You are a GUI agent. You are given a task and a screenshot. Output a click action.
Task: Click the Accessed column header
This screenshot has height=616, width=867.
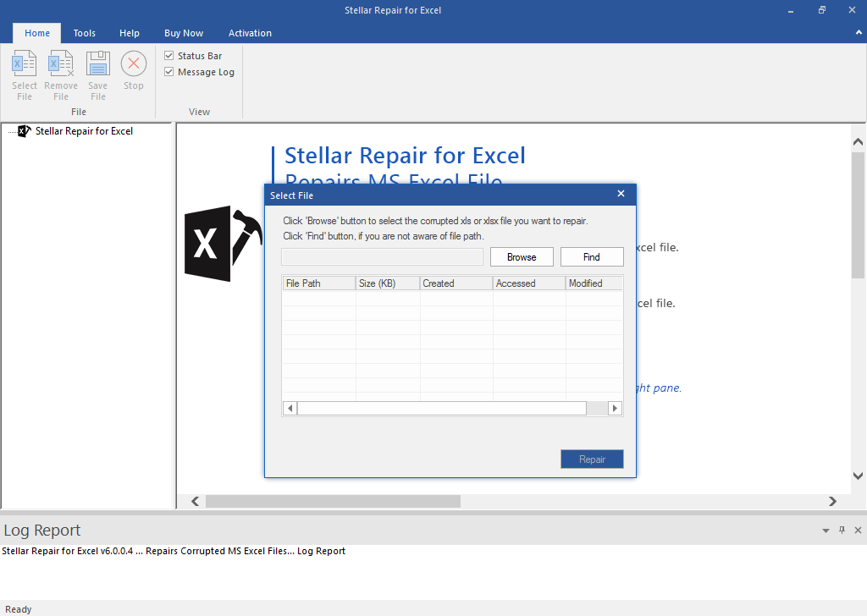coord(529,283)
